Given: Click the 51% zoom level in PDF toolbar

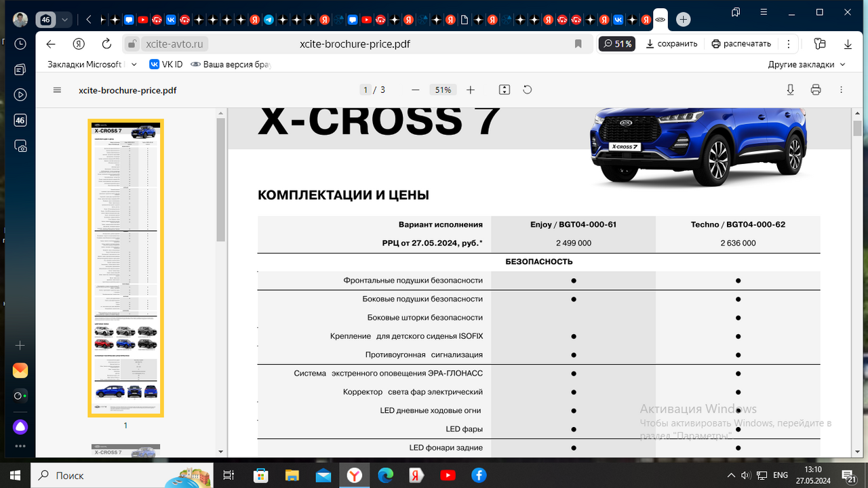Looking at the screenshot, I should click(x=443, y=90).
